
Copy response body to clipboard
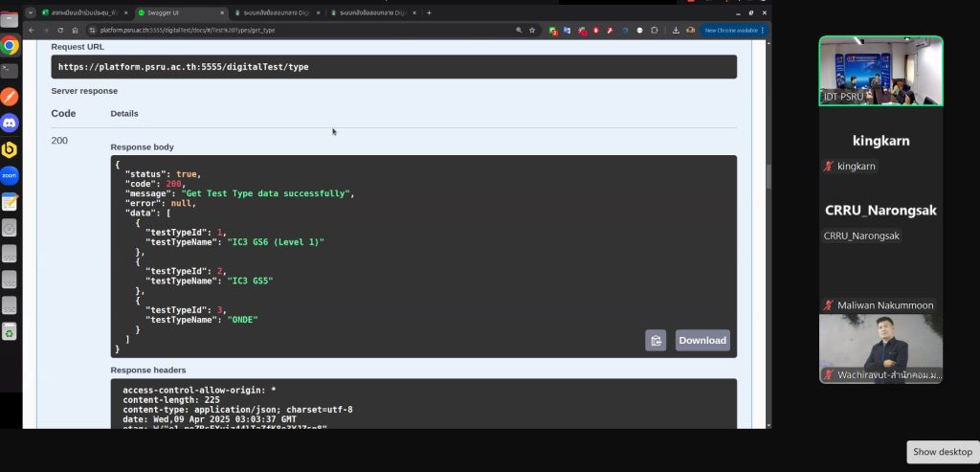[x=656, y=340]
